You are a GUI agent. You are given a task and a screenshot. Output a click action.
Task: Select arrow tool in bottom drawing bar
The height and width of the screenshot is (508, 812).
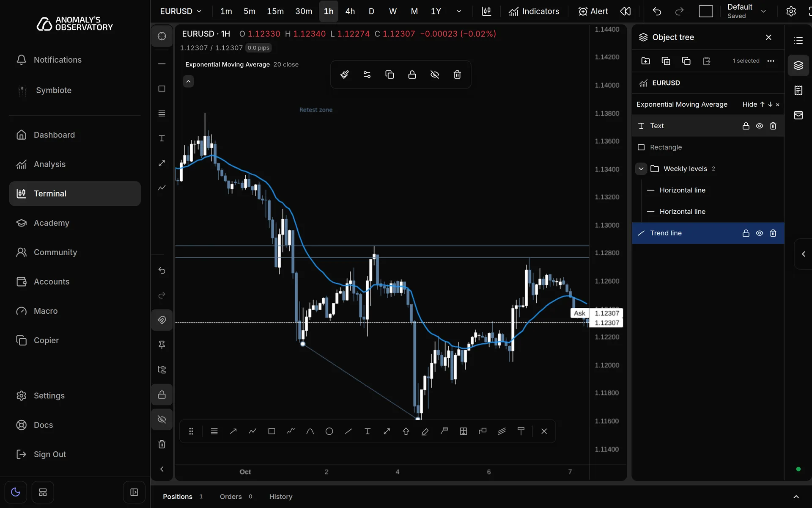[x=233, y=431]
